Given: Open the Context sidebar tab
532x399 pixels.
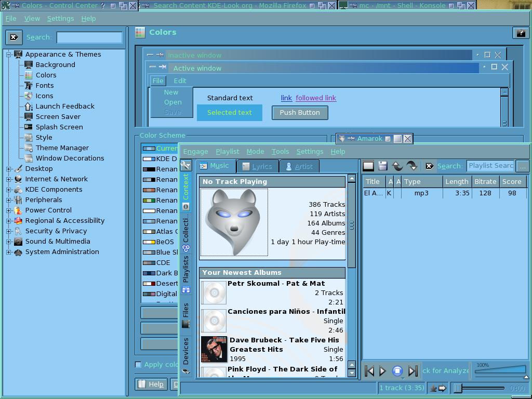Looking at the screenshot, I should [185, 191].
